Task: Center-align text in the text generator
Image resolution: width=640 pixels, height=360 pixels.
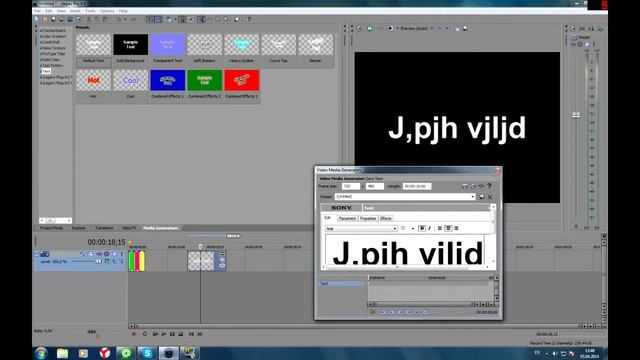Action: click(448, 229)
